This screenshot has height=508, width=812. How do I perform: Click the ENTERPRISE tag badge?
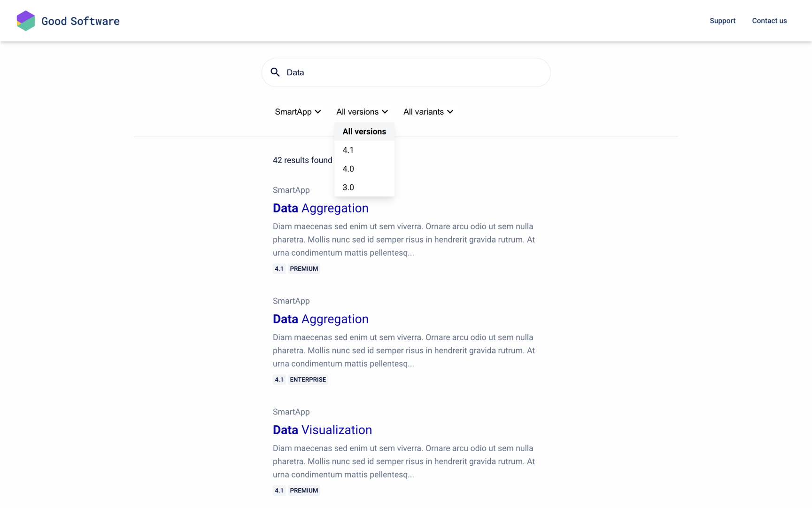click(x=308, y=380)
